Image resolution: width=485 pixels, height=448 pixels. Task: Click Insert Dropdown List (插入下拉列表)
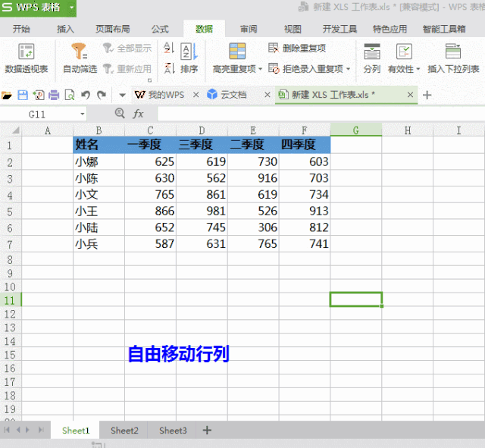coord(453,58)
